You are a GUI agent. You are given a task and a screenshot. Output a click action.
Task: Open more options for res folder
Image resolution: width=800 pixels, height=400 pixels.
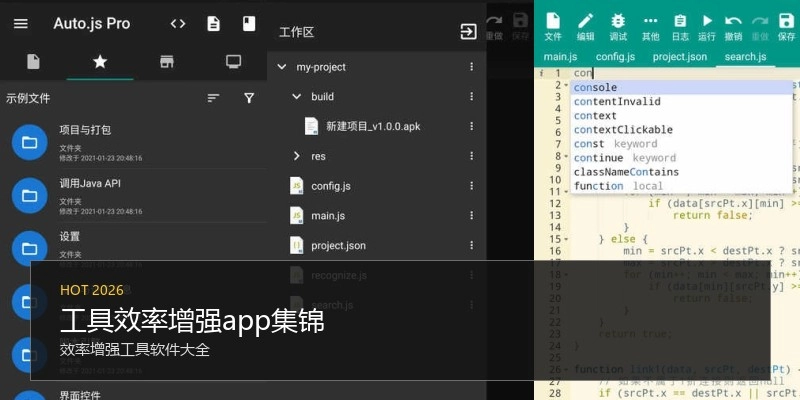[x=471, y=156]
